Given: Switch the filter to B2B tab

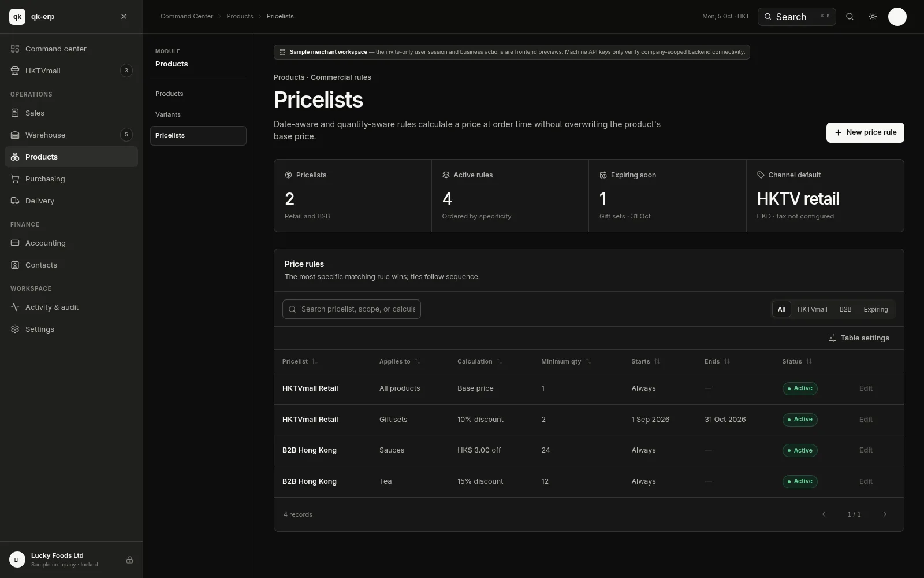Looking at the screenshot, I should coord(845,309).
